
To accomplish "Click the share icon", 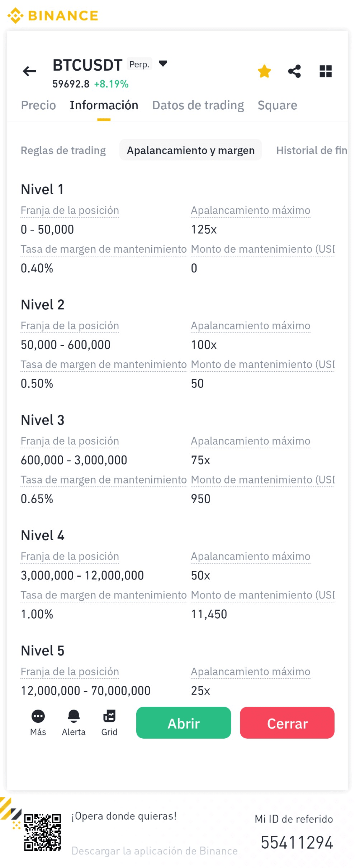I will point(294,71).
